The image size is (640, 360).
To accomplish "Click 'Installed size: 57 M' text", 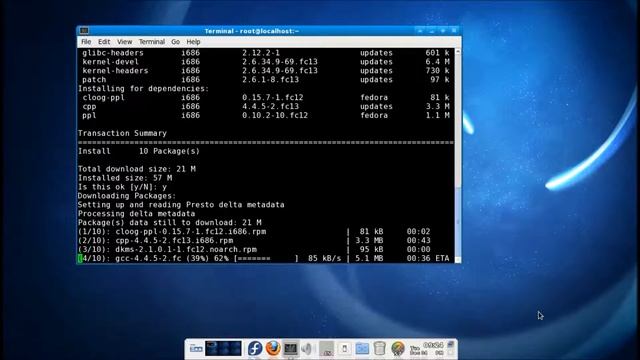I will (125, 178).
